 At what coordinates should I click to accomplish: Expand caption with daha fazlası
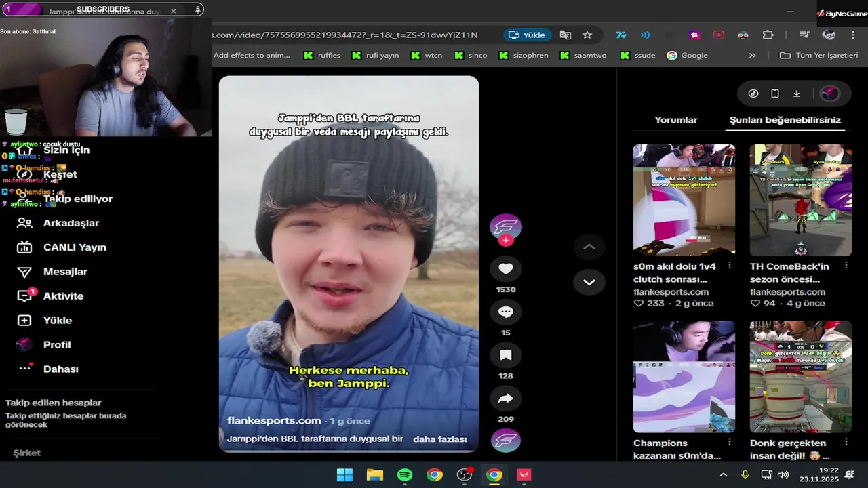(439, 439)
